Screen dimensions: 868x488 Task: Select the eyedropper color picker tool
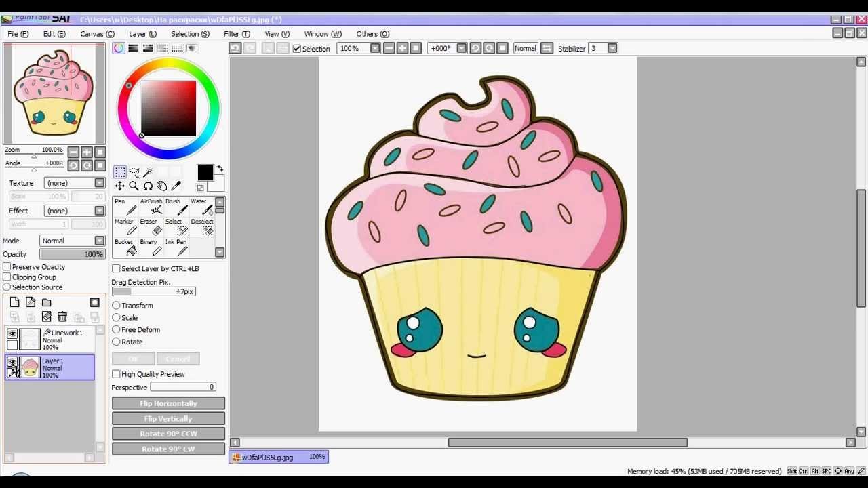coord(176,186)
